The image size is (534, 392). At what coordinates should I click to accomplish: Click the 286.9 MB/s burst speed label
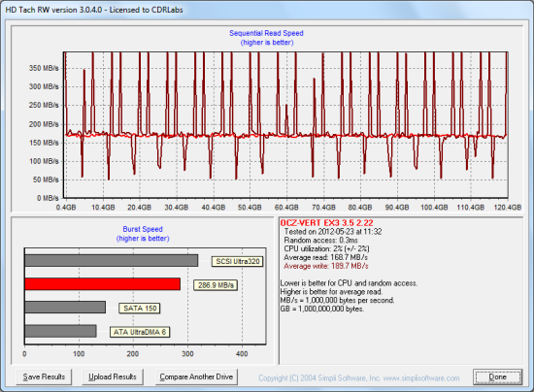pos(216,285)
